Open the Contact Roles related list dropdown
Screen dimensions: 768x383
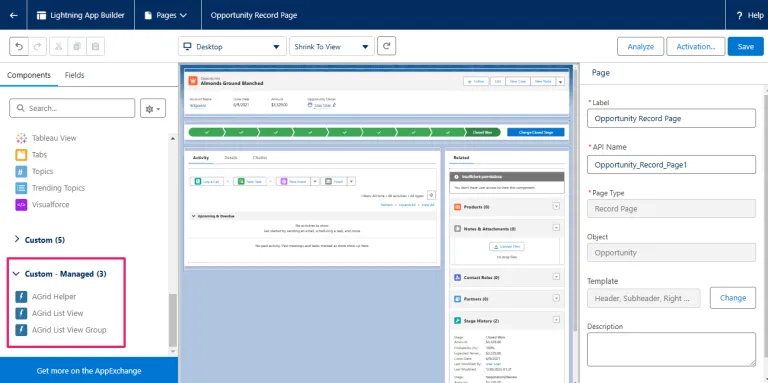tap(556, 277)
